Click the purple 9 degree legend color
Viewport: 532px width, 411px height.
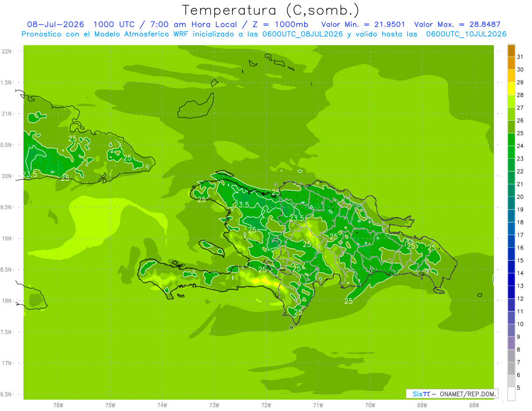[x=511, y=331]
